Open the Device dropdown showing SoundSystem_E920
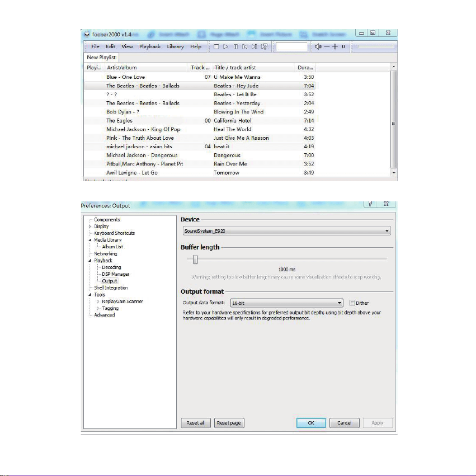The image size is (476, 476). pos(286,231)
